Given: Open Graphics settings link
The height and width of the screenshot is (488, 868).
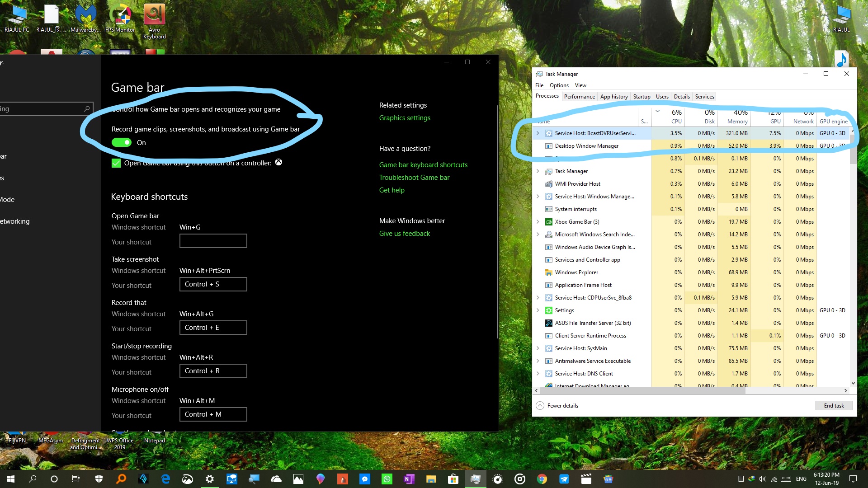Looking at the screenshot, I should point(405,118).
